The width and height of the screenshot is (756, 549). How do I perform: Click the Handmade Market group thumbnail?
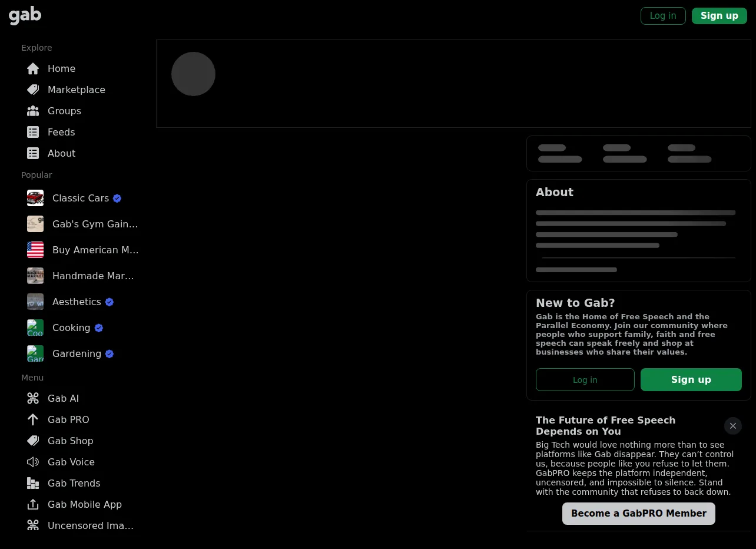pyautogui.click(x=35, y=276)
